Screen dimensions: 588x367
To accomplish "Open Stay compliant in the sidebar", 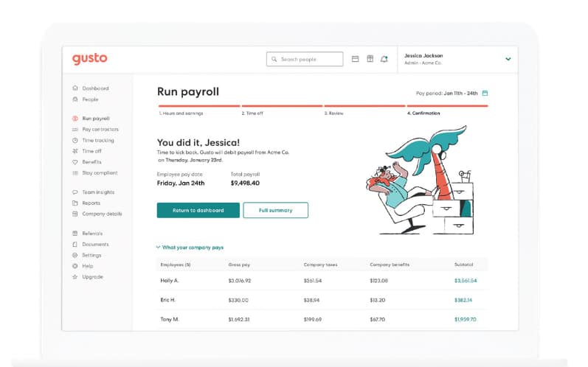I will coord(100,172).
